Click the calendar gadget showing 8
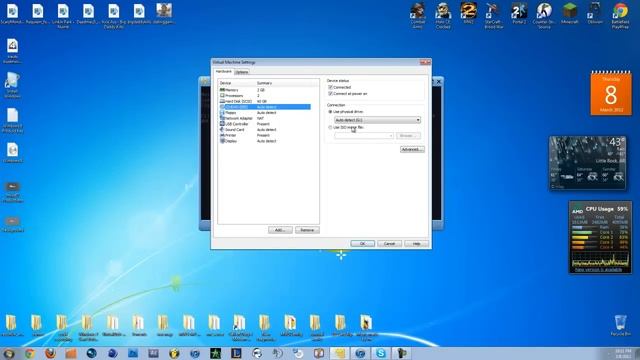This screenshot has width=640, height=360. point(611,93)
